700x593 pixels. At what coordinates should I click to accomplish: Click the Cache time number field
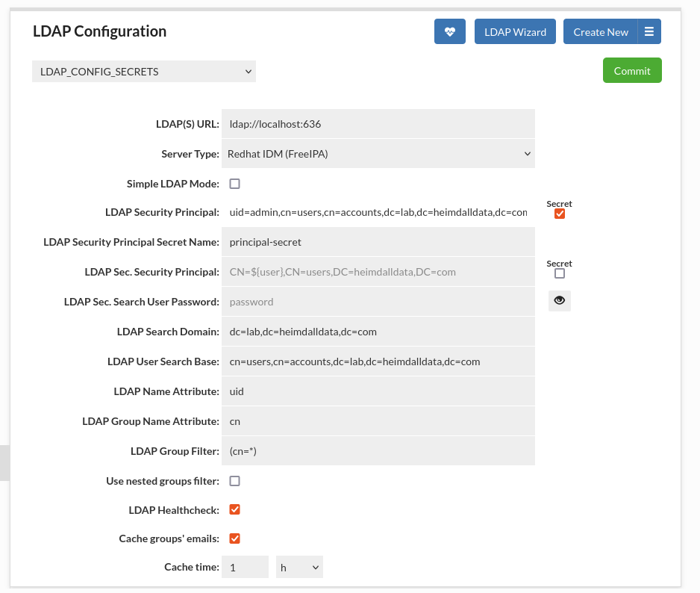(x=245, y=567)
